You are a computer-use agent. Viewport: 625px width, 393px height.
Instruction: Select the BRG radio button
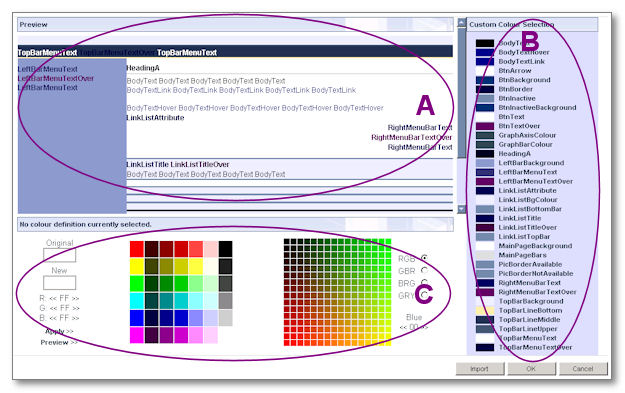click(424, 283)
